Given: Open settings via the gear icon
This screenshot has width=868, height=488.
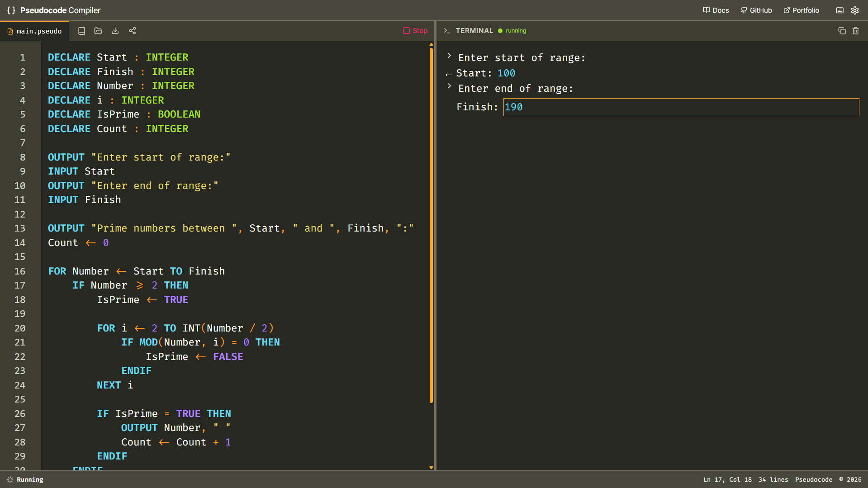Looking at the screenshot, I should pos(855,10).
